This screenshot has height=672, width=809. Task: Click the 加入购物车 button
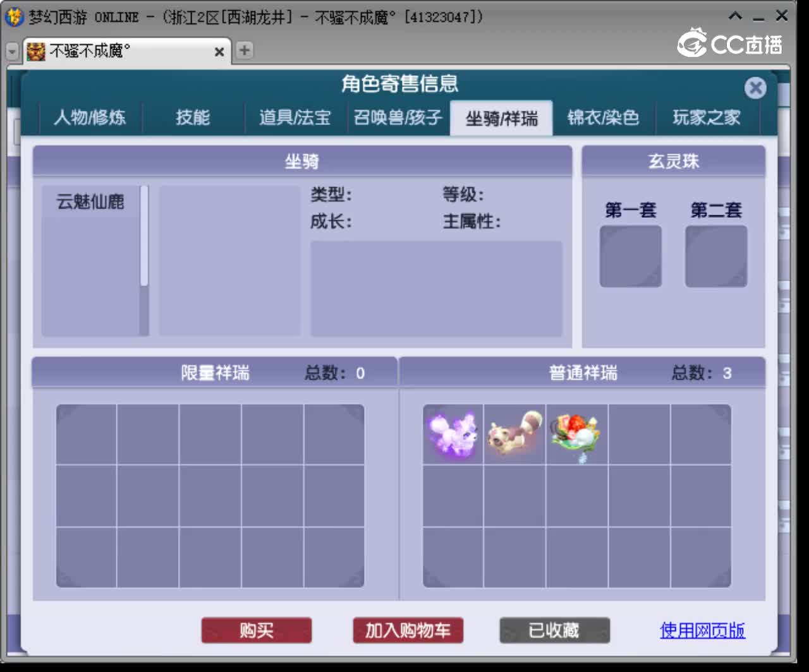tap(408, 630)
